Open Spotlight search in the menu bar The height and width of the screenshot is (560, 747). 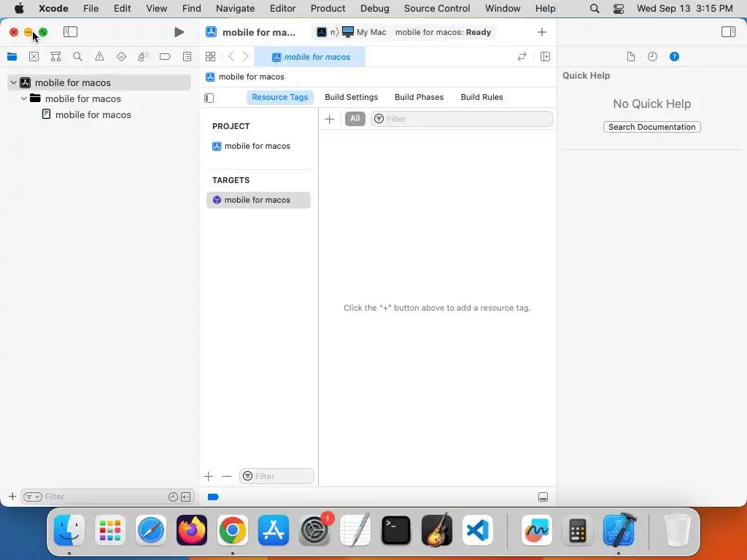click(x=595, y=8)
